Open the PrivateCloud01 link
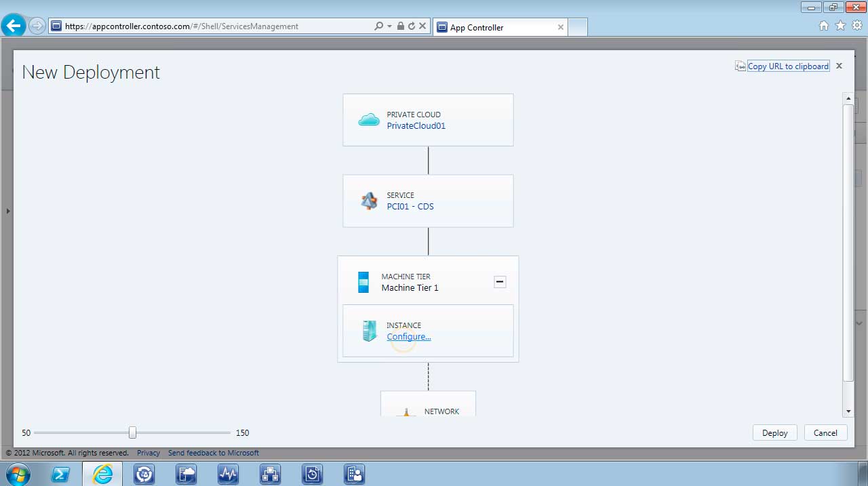Screen dimensions: 868x486 [x=416, y=125]
